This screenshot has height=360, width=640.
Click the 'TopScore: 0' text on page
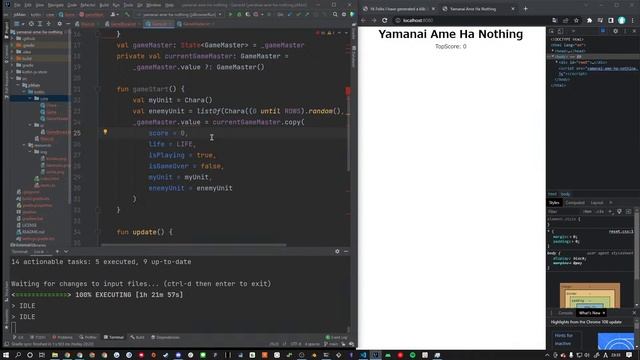(451, 47)
